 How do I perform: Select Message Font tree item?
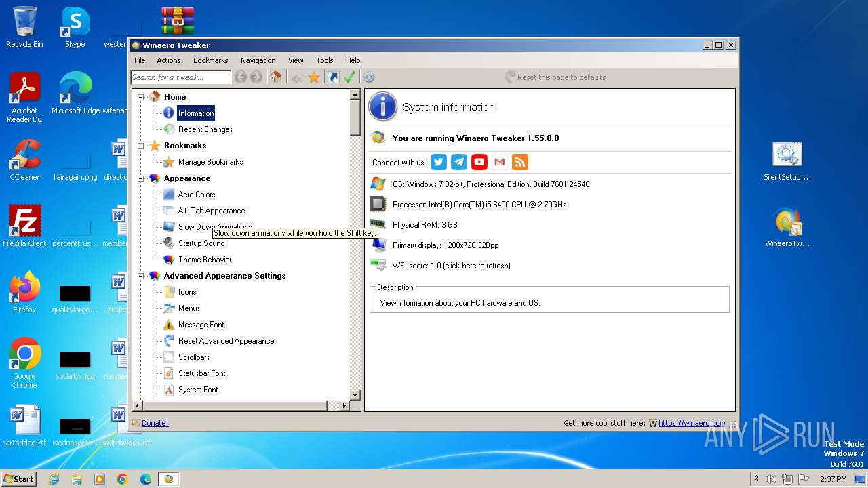[201, 325]
